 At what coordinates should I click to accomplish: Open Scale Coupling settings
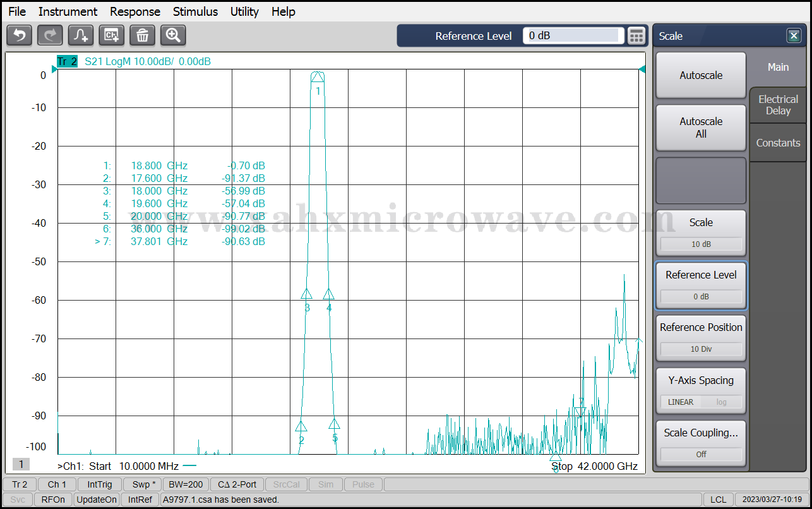tap(701, 443)
